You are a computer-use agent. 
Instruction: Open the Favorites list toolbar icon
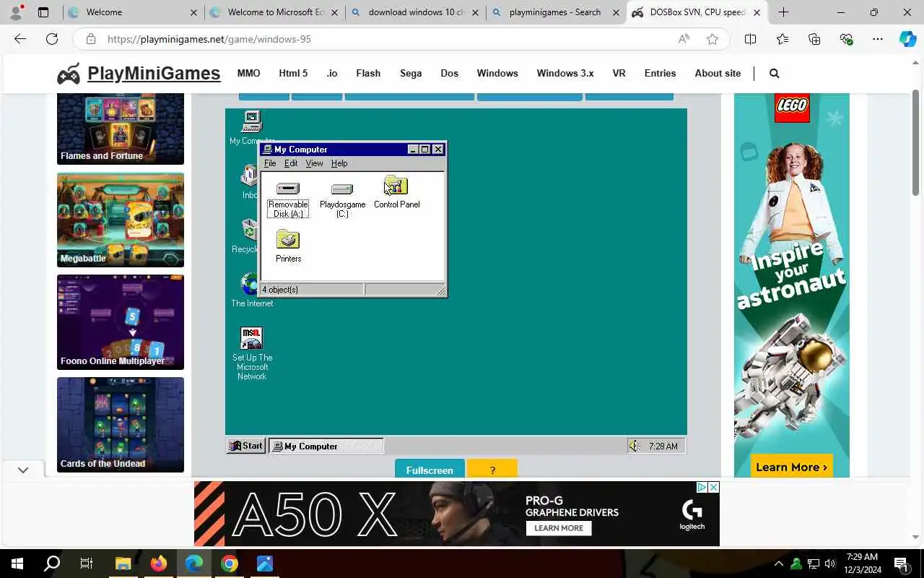coord(783,39)
